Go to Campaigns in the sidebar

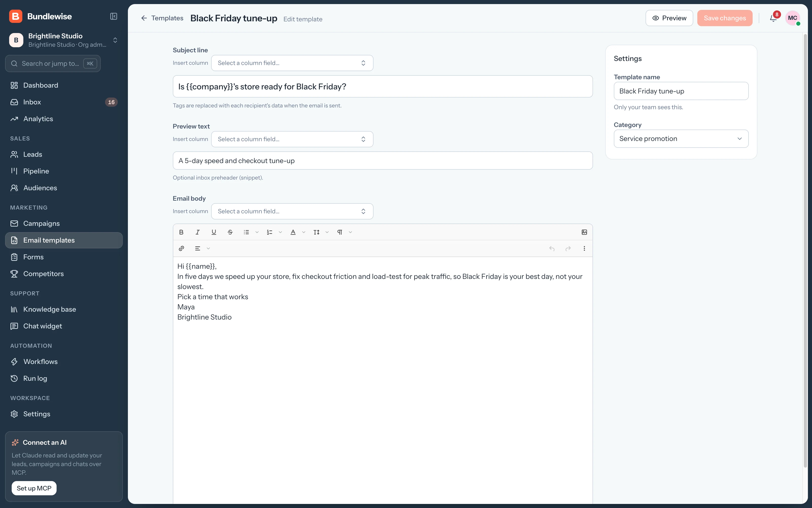click(x=64, y=224)
